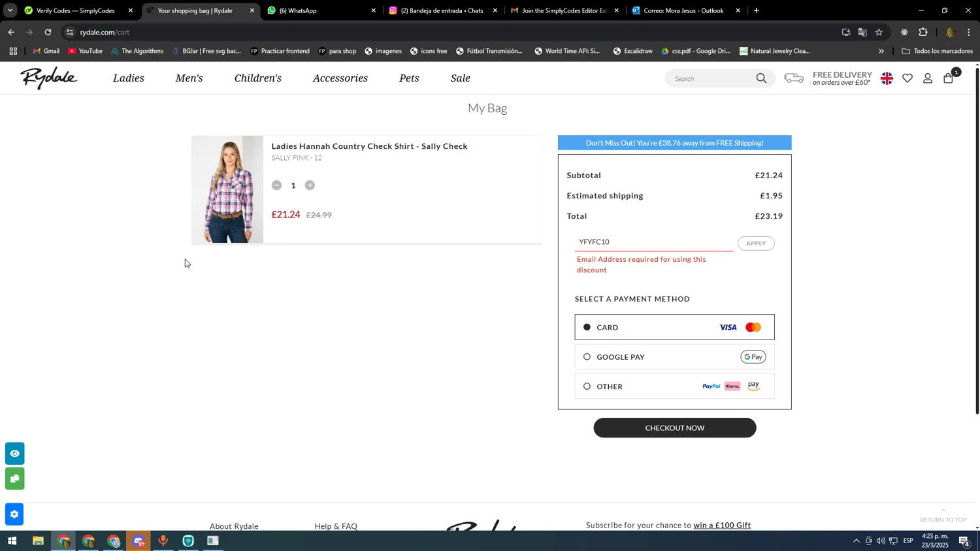This screenshot has width=980, height=551.
Task: Open Excalidraw bookmark
Action: (x=632, y=51)
